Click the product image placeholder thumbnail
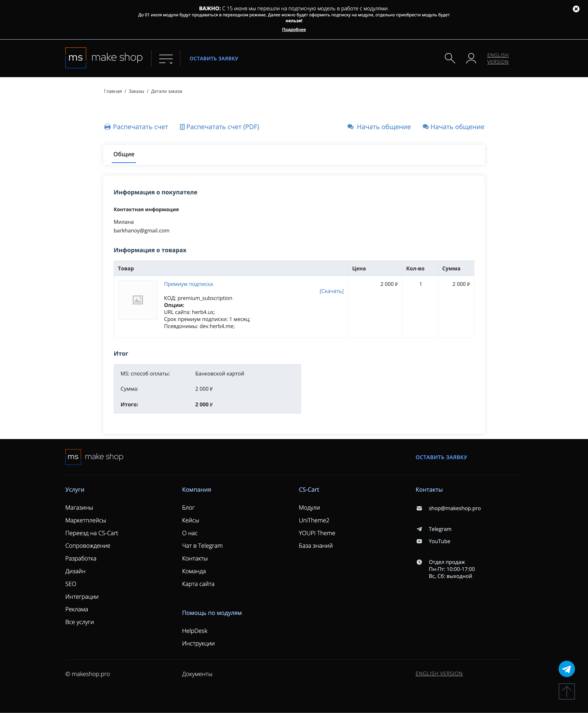The width and height of the screenshot is (588, 713). [x=138, y=300]
